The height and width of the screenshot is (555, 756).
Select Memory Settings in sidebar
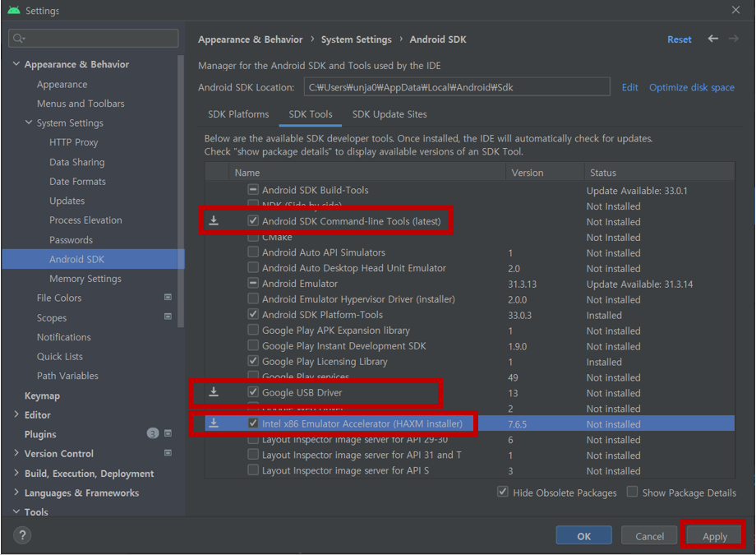coord(85,279)
